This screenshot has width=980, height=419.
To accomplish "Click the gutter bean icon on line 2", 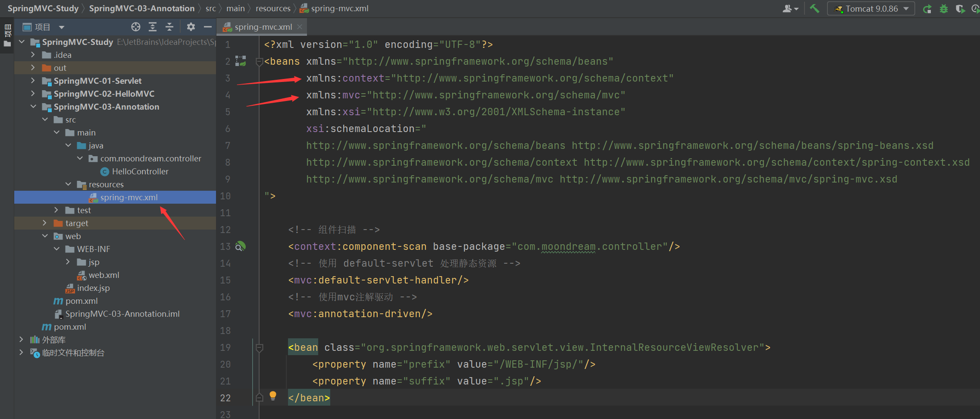I will coord(241,61).
